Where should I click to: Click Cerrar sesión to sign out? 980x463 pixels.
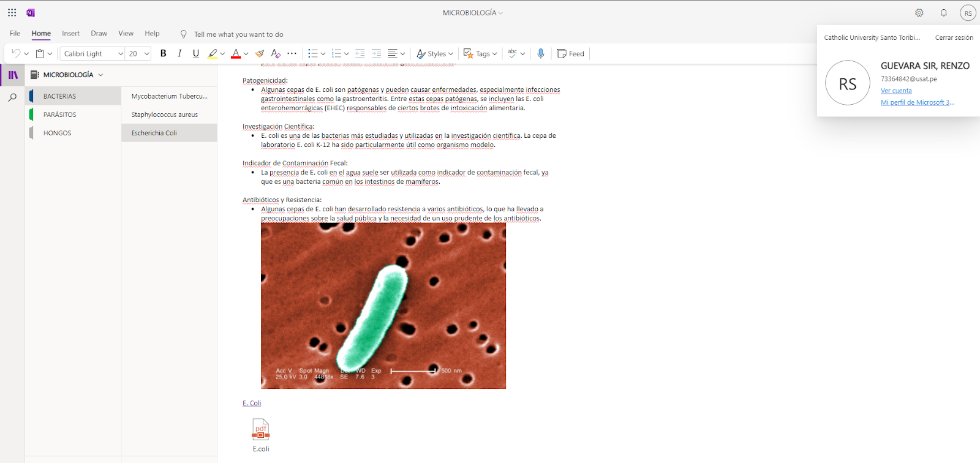(x=954, y=37)
